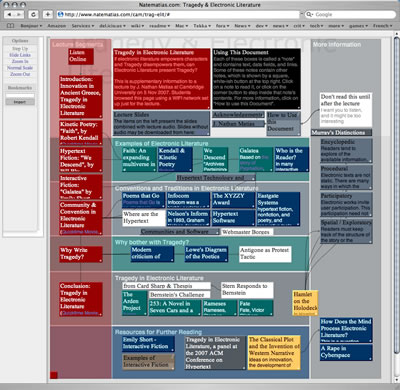Click the browser forward arrow button
Screen dimensions: 400x390
[19, 14]
